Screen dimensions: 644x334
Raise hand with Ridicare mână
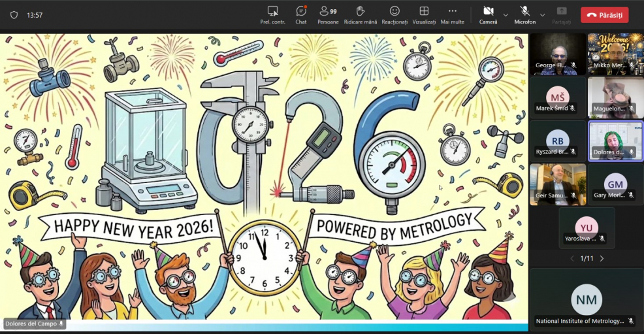(360, 15)
